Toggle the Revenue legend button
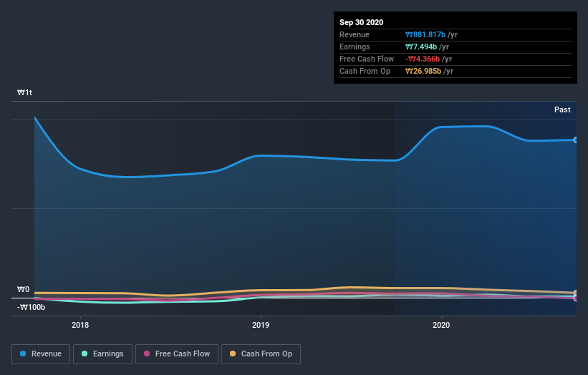Viewport: 588px width, 375px height. [41, 354]
